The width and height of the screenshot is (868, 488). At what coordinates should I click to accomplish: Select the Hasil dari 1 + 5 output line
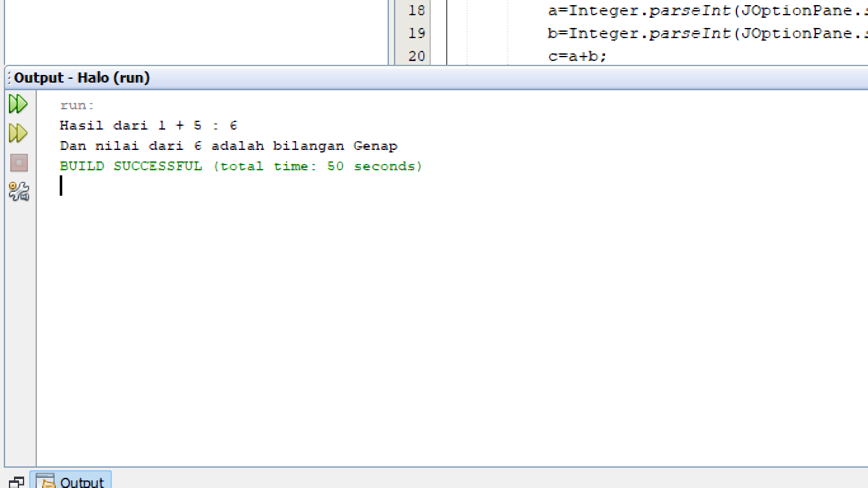click(x=149, y=125)
